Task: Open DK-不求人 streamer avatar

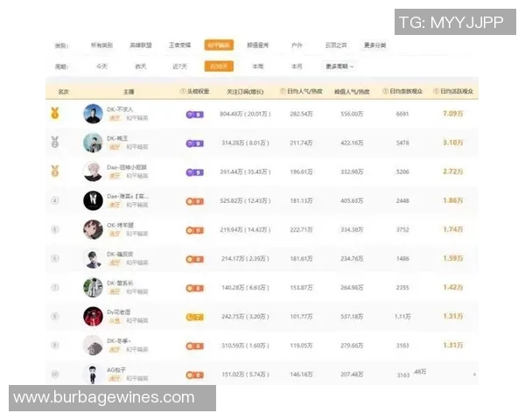Action: tap(93, 114)
